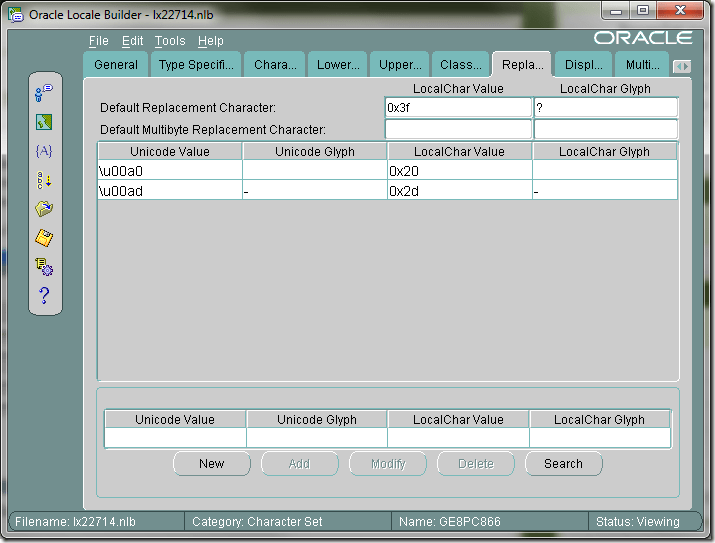Select the \u00ad row cell

coord(170,191)
